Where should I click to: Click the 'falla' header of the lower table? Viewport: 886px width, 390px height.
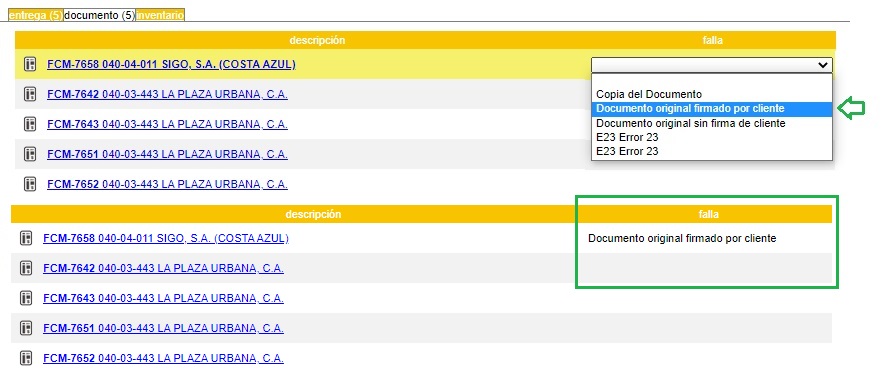coord(709,214)
